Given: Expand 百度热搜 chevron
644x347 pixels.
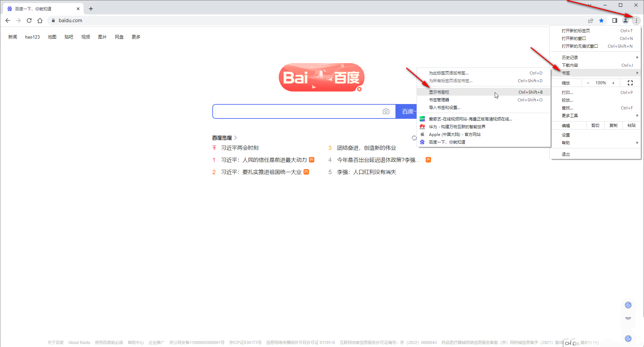Looking at the screenshot, I should (x=235, y=138).
